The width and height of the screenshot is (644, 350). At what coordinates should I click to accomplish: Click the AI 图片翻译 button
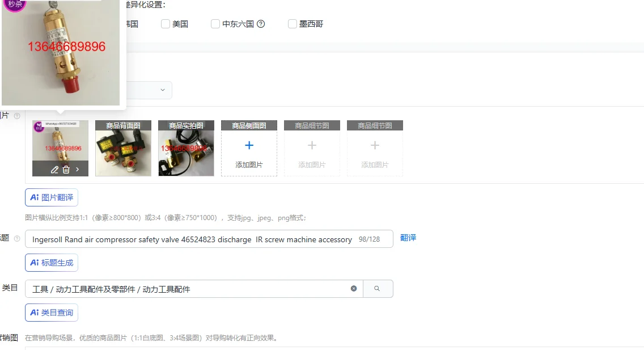click(52, 197)
